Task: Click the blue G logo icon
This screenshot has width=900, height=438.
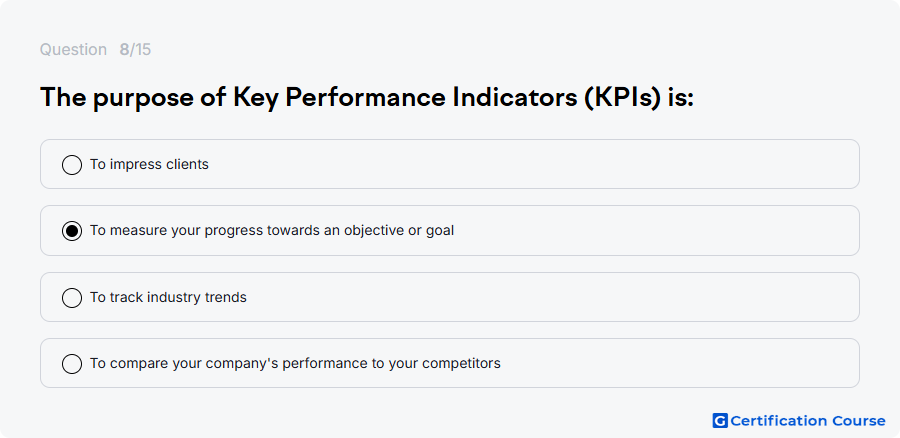Action: (720, 421)
